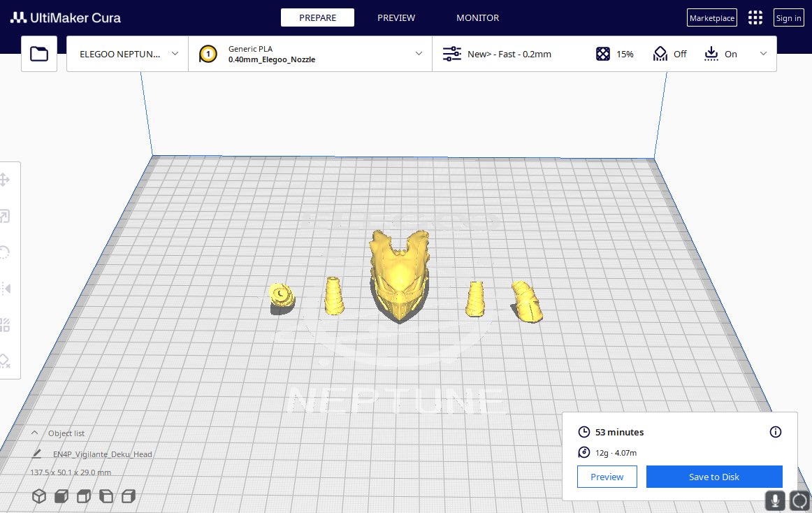
Task: Switch to 3D perspective view cube icon
Action: (39, 496)
